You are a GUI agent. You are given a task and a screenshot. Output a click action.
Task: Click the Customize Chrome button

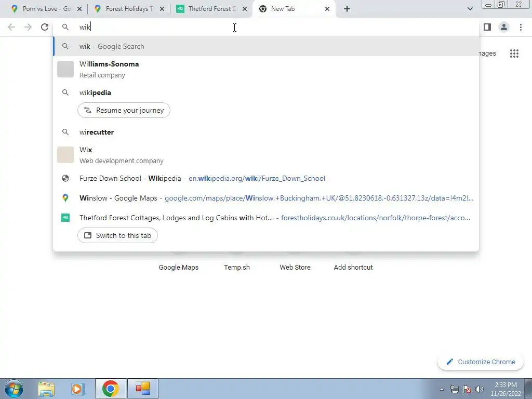pos(481,362)
